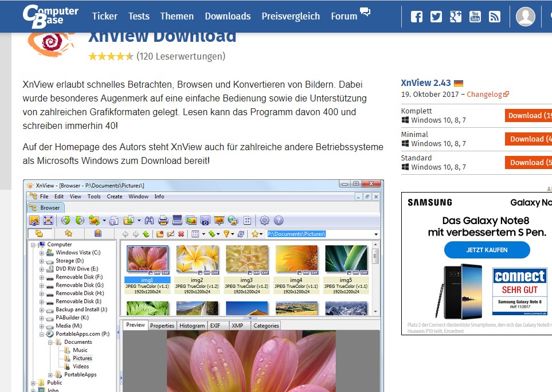This screenshot has height=392, width=552.
Task: Click the five-star rating next to Leserwertungen
Action: tap(111, 56)
